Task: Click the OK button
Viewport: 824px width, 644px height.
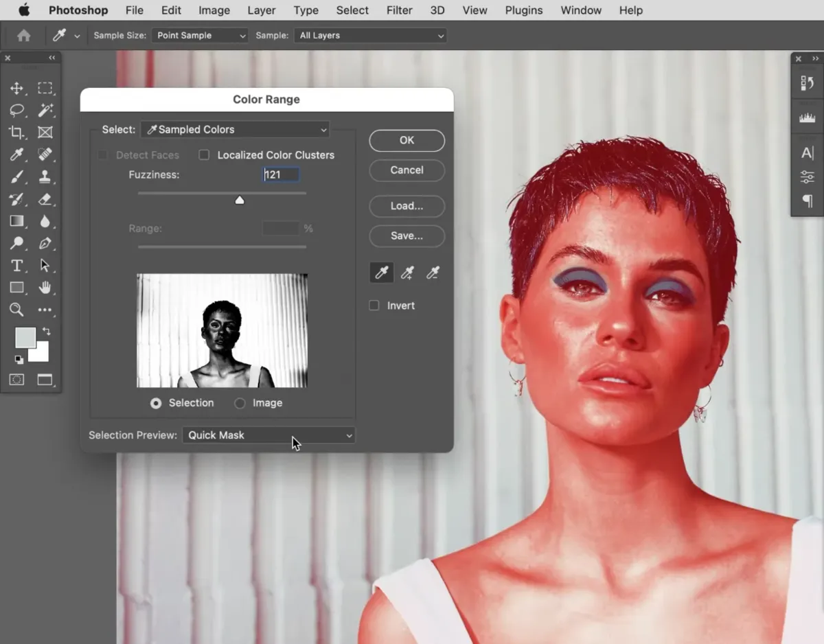Action: coord(407,140)
